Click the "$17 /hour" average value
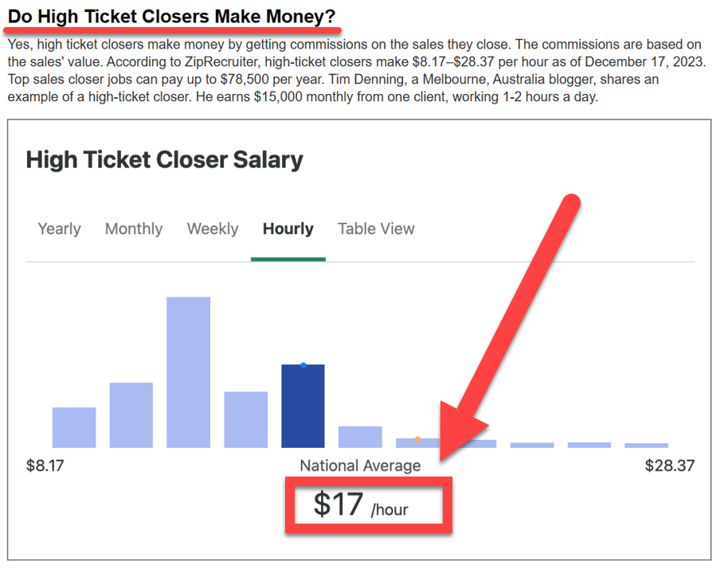The height and width of the screenshot is (569, 728). [x=361, y=505]
